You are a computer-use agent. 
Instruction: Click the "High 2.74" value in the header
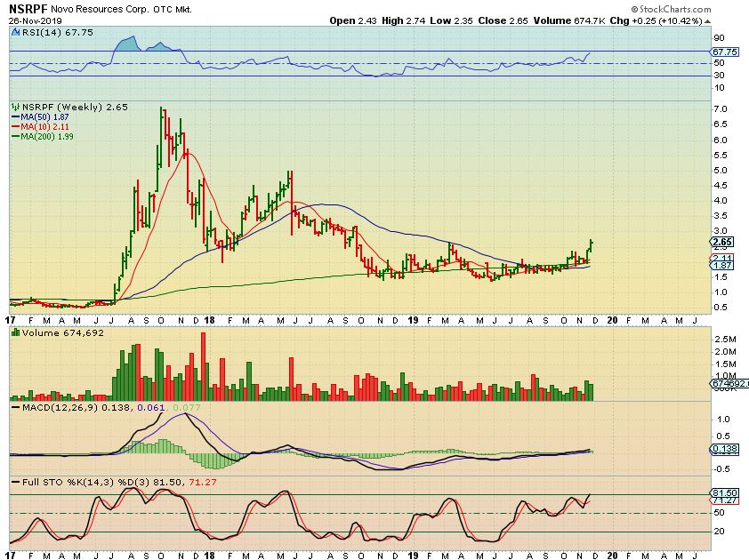404,21
